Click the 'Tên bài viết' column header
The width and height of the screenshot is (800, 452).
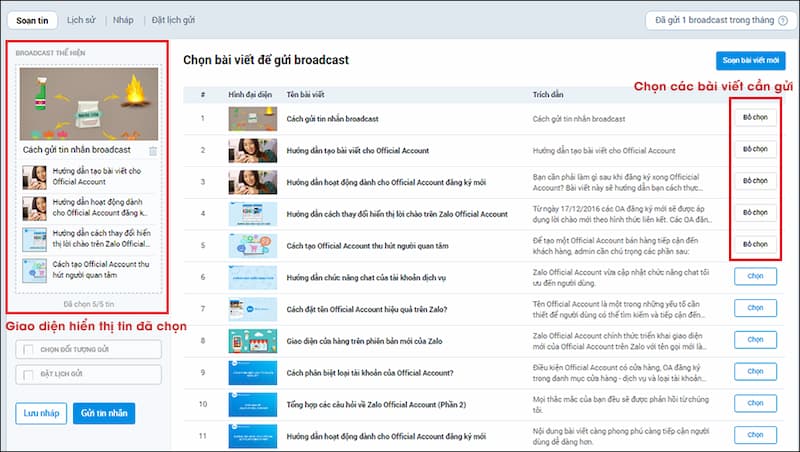(305, 94)
